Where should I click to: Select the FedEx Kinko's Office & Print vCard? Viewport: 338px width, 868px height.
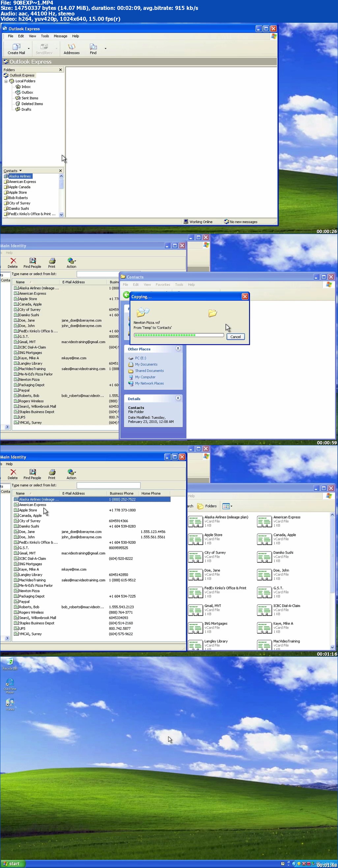[x=217, y=592]
